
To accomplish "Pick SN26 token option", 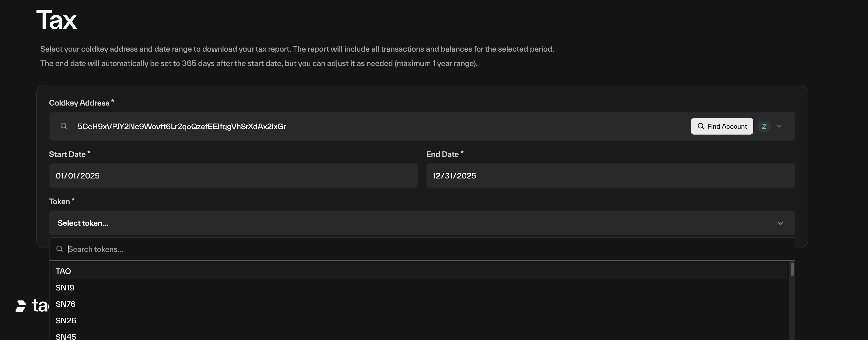I will click(66, 320).
